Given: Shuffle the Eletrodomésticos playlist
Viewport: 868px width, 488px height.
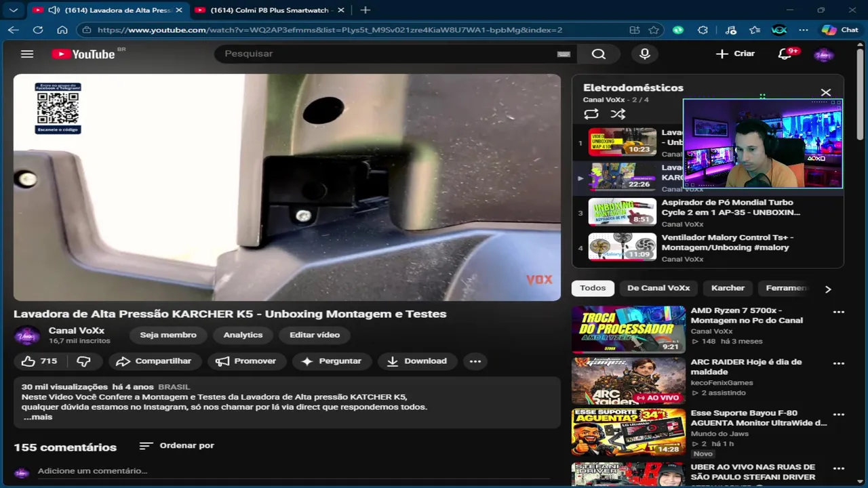Looking at the screenshot, I should (x=618, y=114).
